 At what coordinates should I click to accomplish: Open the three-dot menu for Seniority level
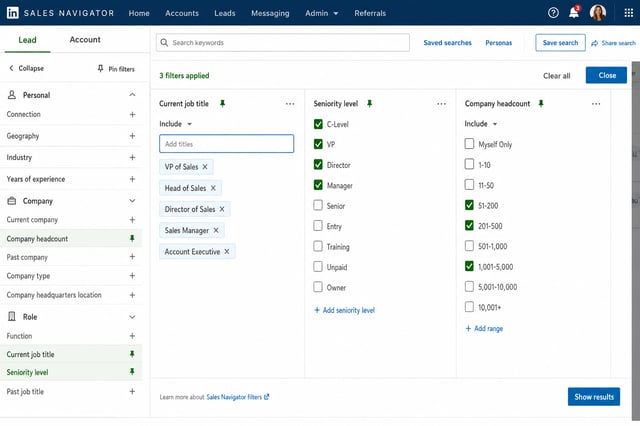point(441,104)
